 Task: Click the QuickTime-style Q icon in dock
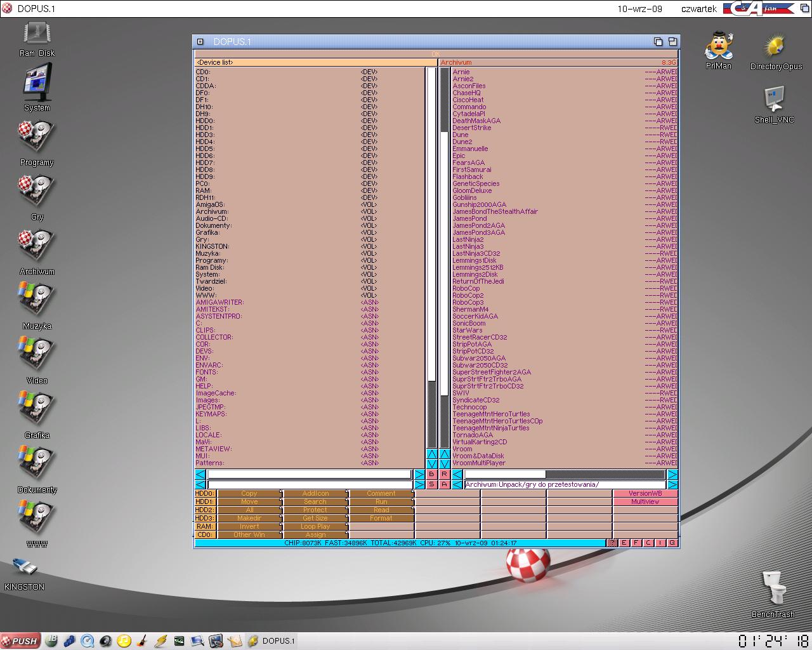(88, 641)
